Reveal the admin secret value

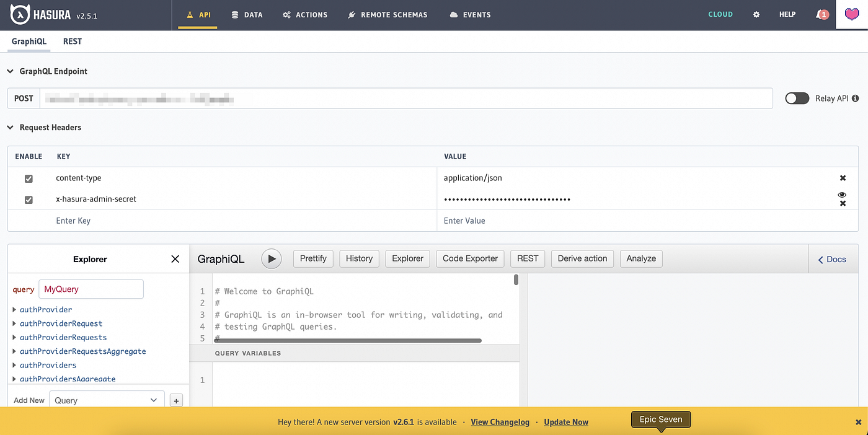(842, 195)
